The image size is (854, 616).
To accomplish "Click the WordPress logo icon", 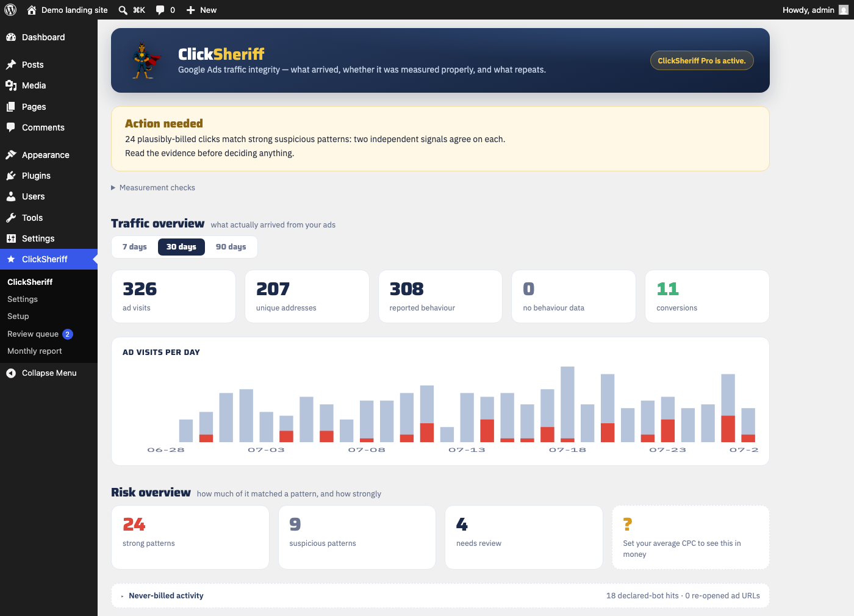I will pos(10,10).
